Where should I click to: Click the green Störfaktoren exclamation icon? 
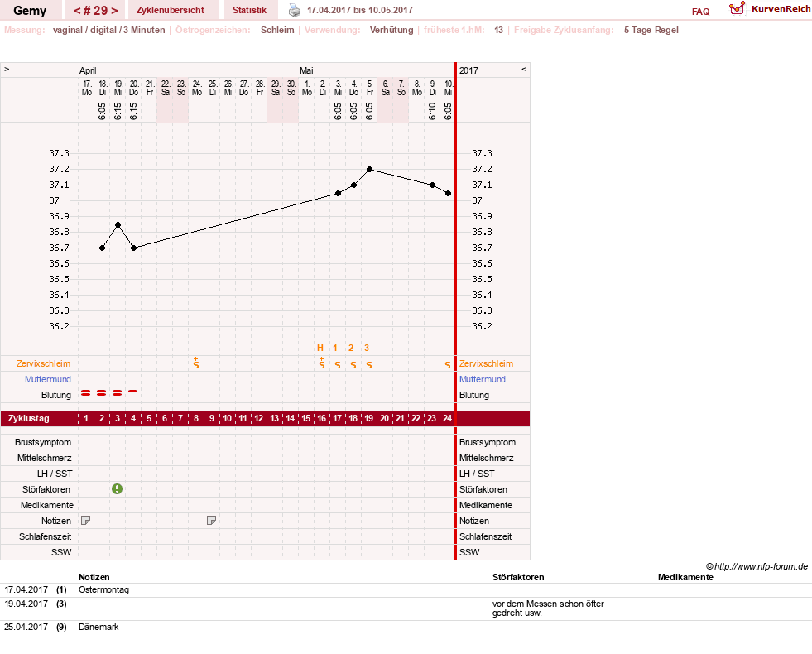[x=117, y=488]
